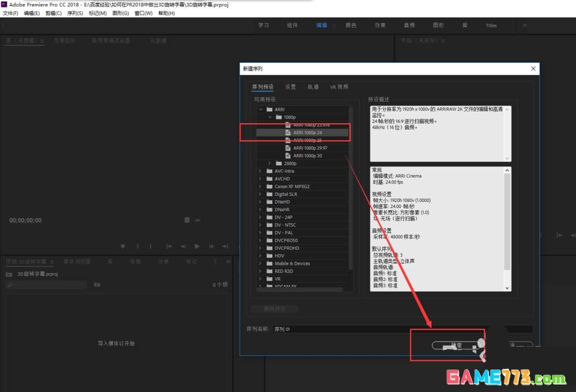The width and height of the screenshot is (576, 392).
Task: Click down arrow of settings summary scrollbar
Action: [x=507, y=288]
